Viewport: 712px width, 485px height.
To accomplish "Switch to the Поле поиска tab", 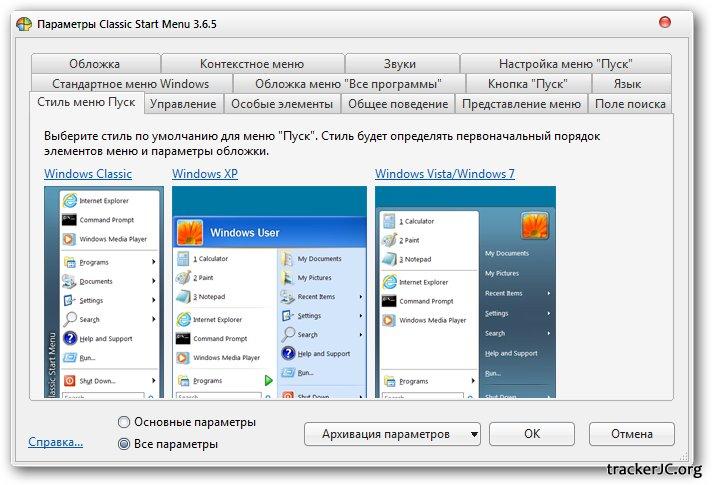I will (x=629, y=104).
